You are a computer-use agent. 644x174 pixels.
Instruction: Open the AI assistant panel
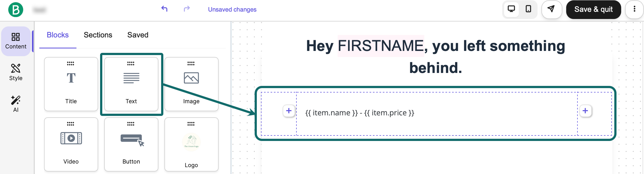pyautogui.click(x=16, y=104)
